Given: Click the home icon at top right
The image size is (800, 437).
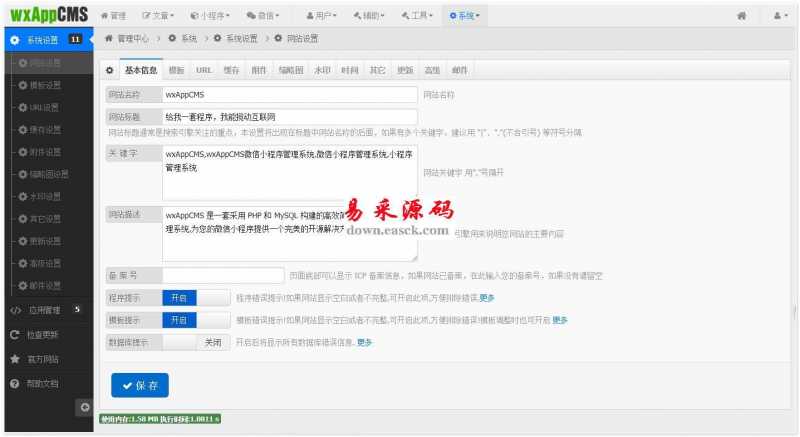Looking at the screenshot, I should [x=742, y=16].
